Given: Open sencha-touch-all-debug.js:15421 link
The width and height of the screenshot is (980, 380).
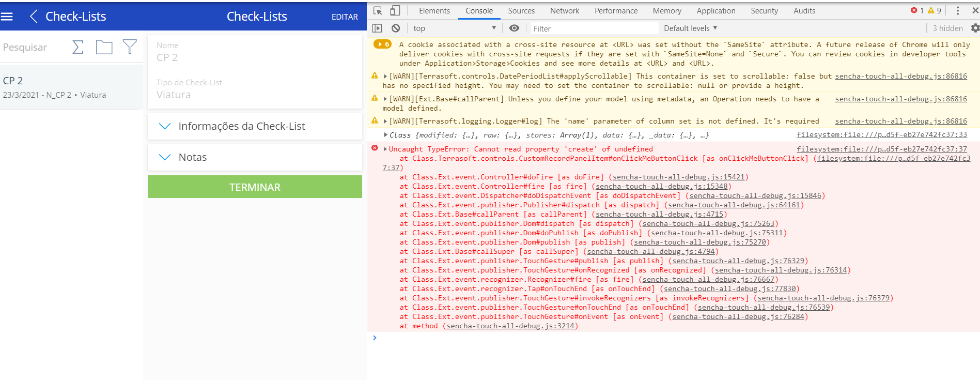Looking at the screenshot, I should click(x=678, y=177).
